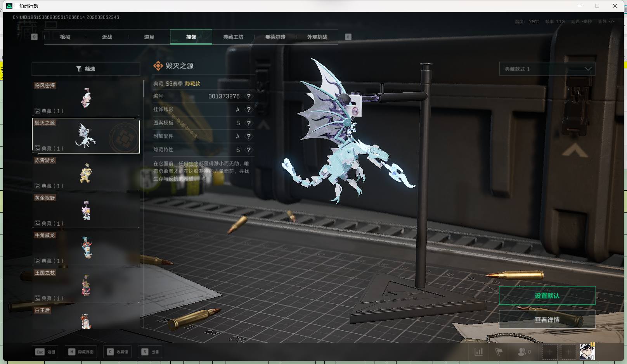627x364 pixels.
Task: Click the question mark for 隐藏特性
Action: tap(249, 150)
